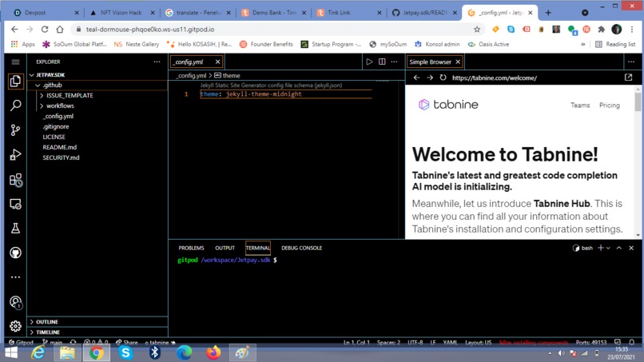Click the YAML language mode in status bar
The height and width of the screenshot is (362, 644).
tap(450, 342)
